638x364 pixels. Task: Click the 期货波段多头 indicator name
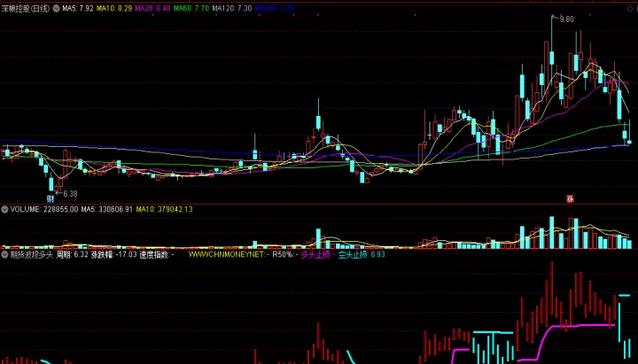32,254
